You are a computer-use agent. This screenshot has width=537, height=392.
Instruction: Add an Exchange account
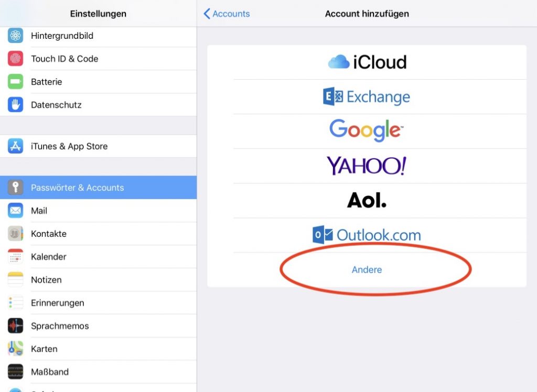[367, 97]
